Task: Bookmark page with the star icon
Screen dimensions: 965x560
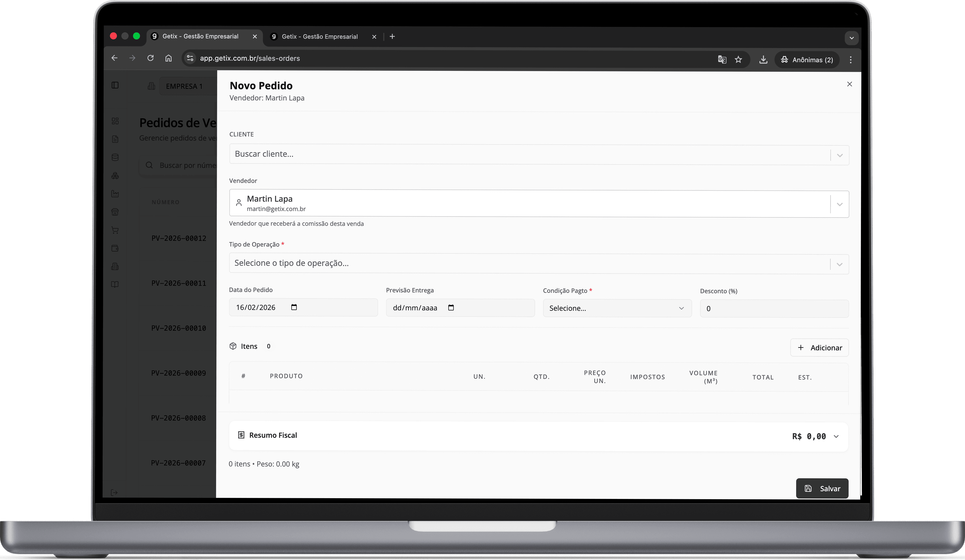Action: (x=738, y=59)
